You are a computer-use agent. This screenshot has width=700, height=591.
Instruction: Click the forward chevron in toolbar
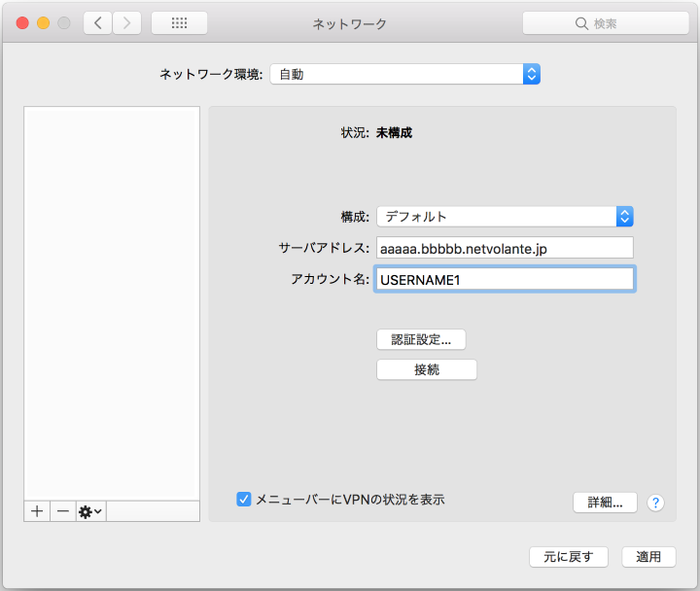click(127, 23)
